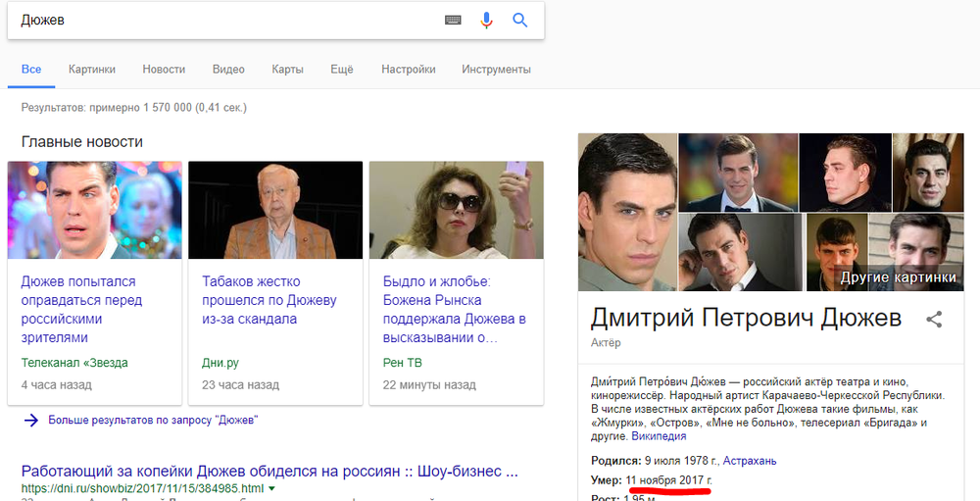Select the Главные новости heading

(x=82, y=142)
